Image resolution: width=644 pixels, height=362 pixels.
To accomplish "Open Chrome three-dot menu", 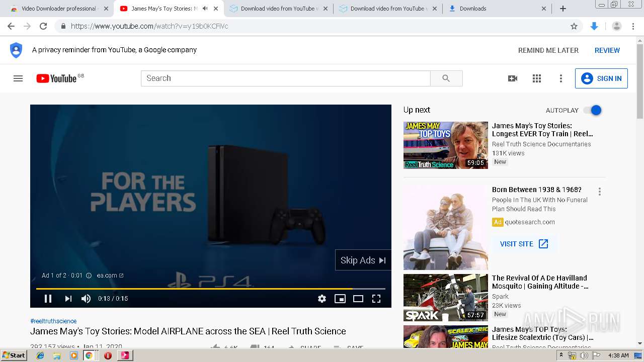I will click(x=633, y=26).
